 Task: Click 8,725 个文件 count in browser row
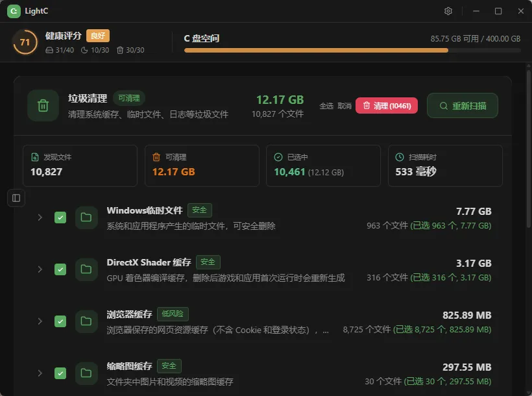coord(367,329)
